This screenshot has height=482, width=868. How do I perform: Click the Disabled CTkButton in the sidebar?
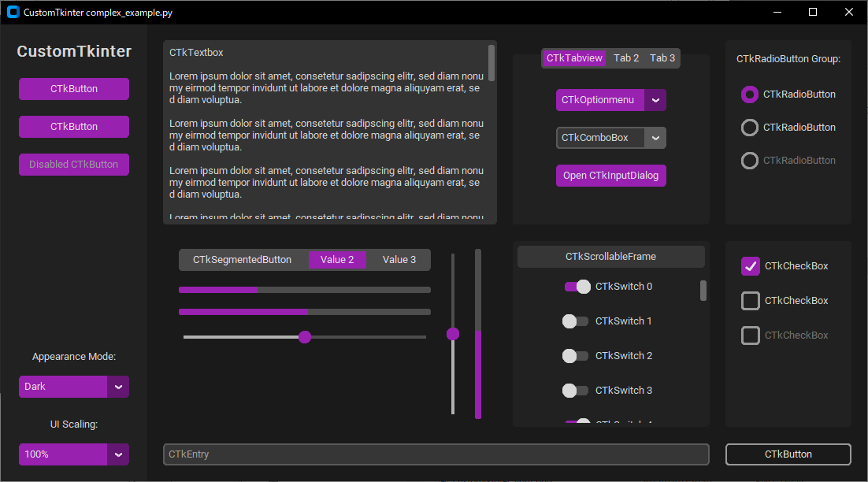click(x=73, y=165)
